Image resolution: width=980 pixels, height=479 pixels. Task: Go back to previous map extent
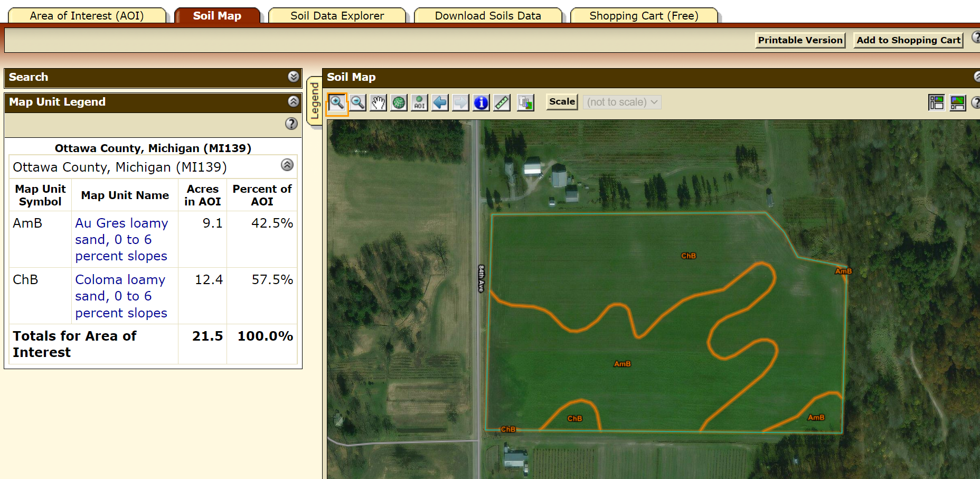coord(440,102)
